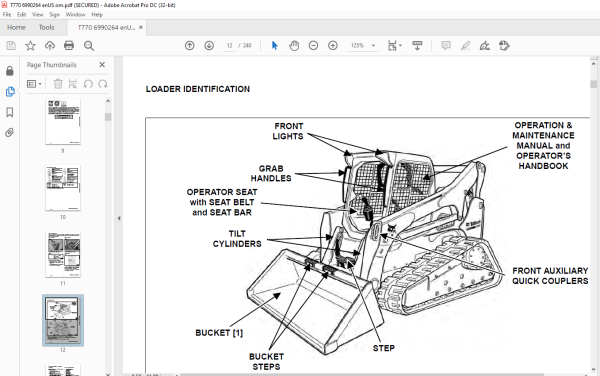The image size is (600, 376).
Task: Open the Find text magnifier icon
Action: pyautogui.click(x=89, y=46)
